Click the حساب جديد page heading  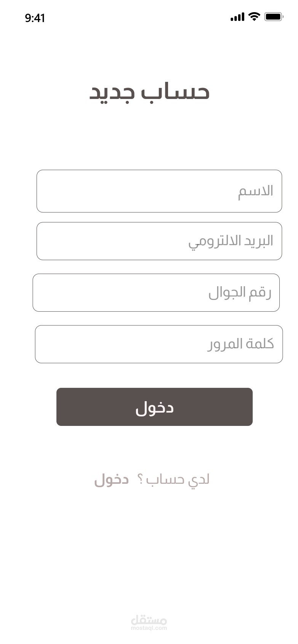(149, 92)
